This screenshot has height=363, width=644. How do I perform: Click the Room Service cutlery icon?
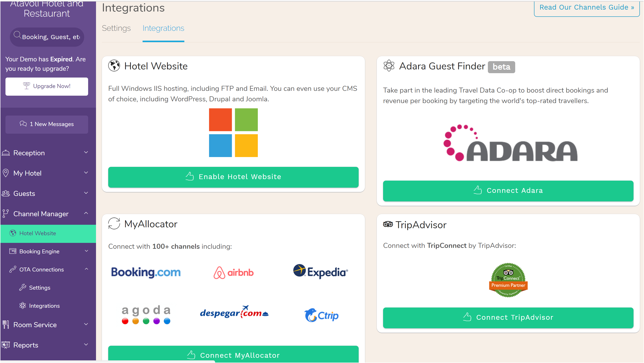click(6, 325)
